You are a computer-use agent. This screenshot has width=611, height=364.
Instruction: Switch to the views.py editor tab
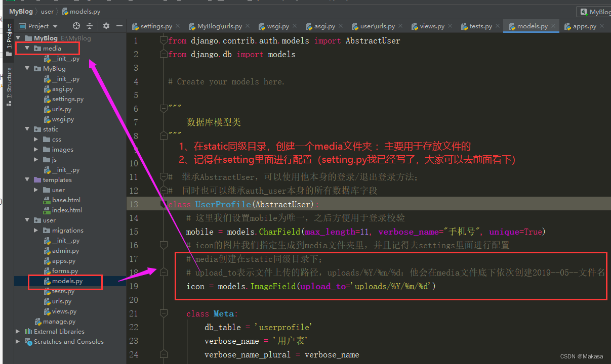click(432, 26)
